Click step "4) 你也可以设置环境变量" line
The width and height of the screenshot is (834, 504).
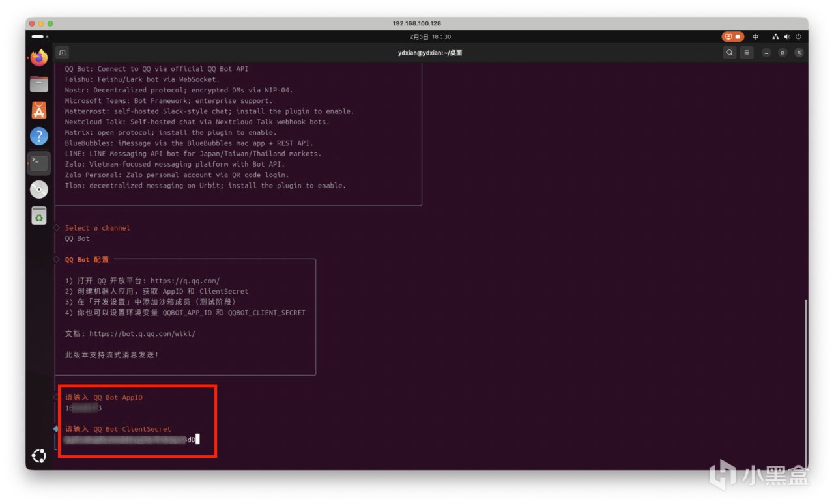185,313
